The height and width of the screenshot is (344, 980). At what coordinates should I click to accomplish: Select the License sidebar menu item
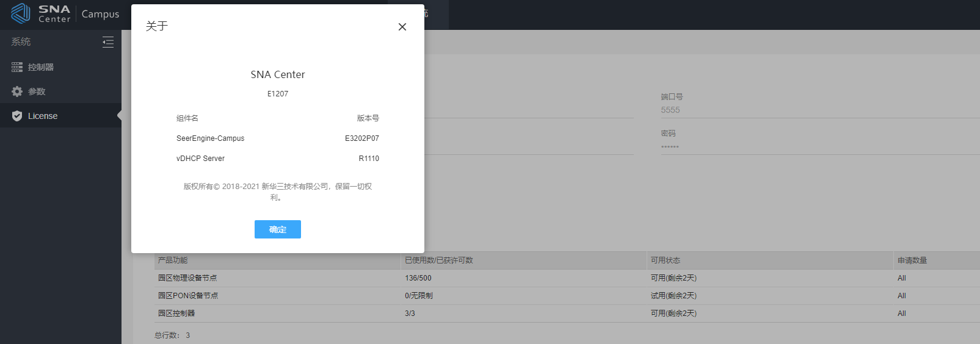click(60, 116)
